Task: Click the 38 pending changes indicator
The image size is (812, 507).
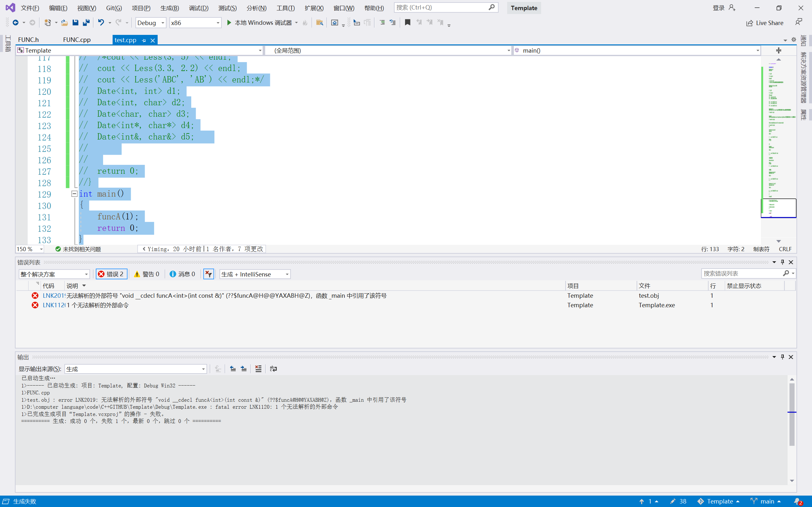Action: tap(678, 501)
